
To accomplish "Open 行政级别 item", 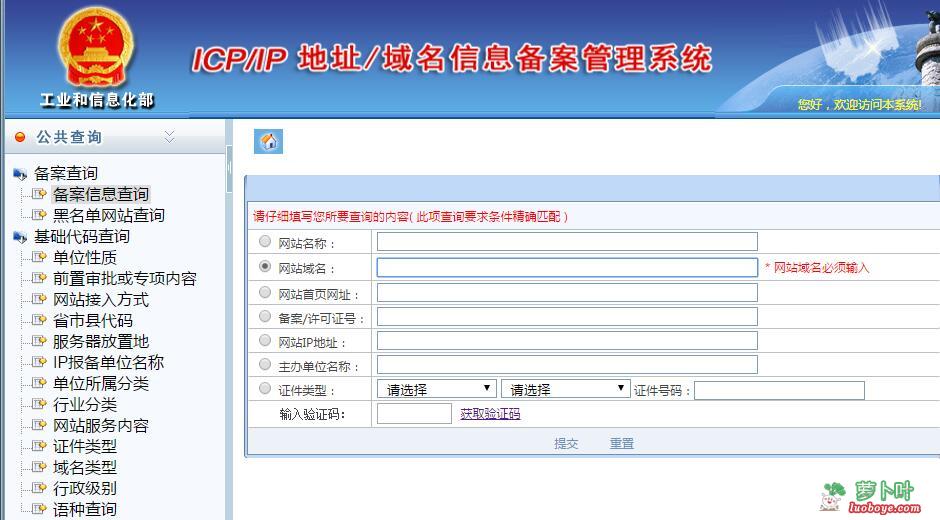I will point(85,488).
